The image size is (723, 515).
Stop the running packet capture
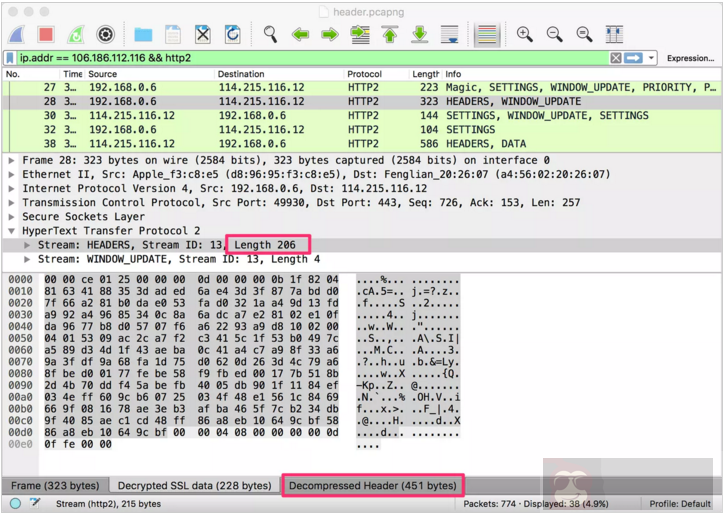46,35
